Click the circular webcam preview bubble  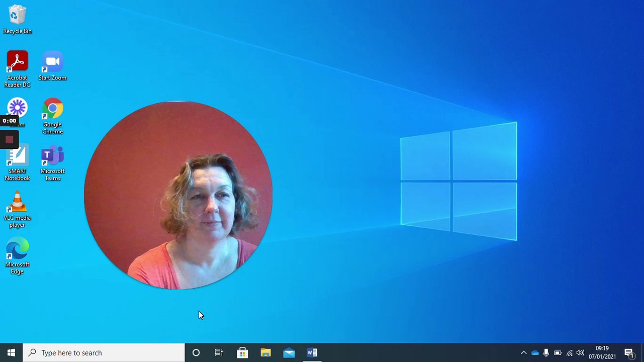pos(178,195)
